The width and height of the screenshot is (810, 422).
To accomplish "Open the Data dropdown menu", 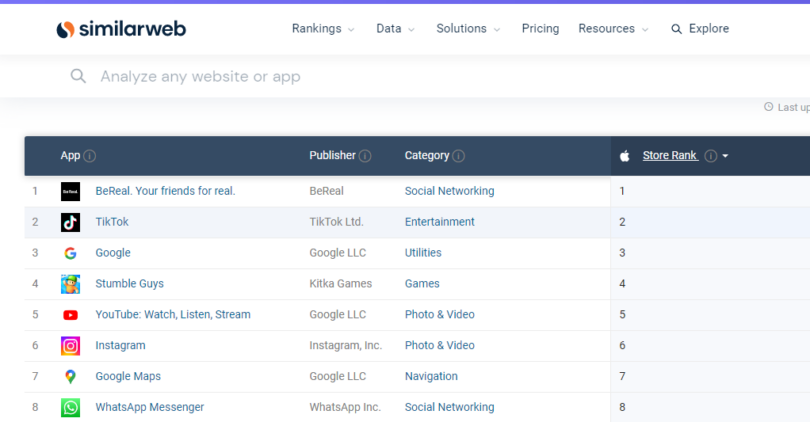I will 395,29.
